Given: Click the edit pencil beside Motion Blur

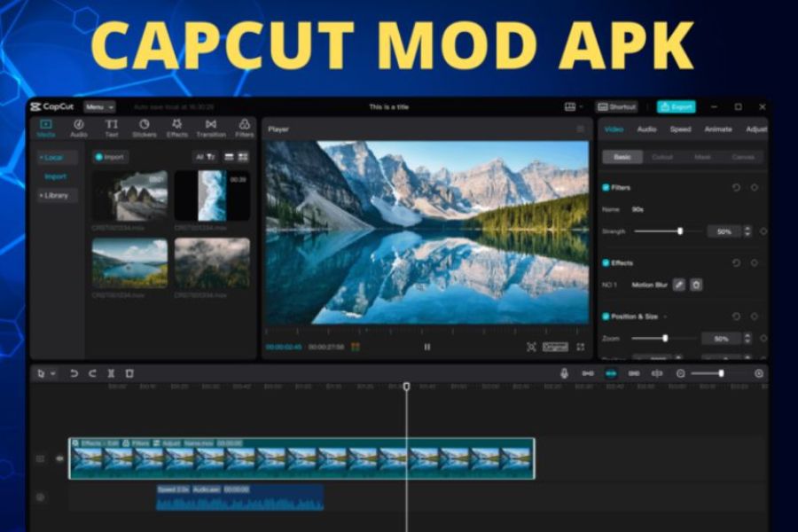Looking at the screenshot, I should pyautogui.click(x=678, y=285).
